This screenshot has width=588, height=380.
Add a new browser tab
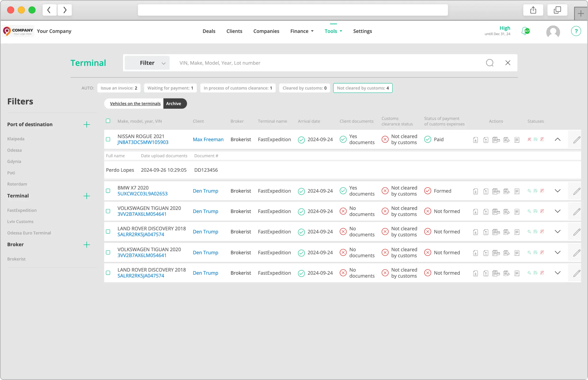pyautogui.click(x=581, y=13)
